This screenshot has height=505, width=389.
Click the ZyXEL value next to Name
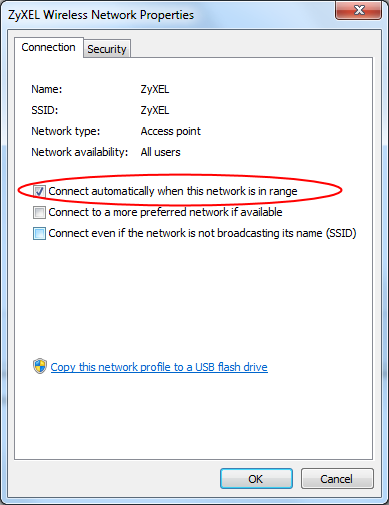pyautogui.click(x=155, y=89)
